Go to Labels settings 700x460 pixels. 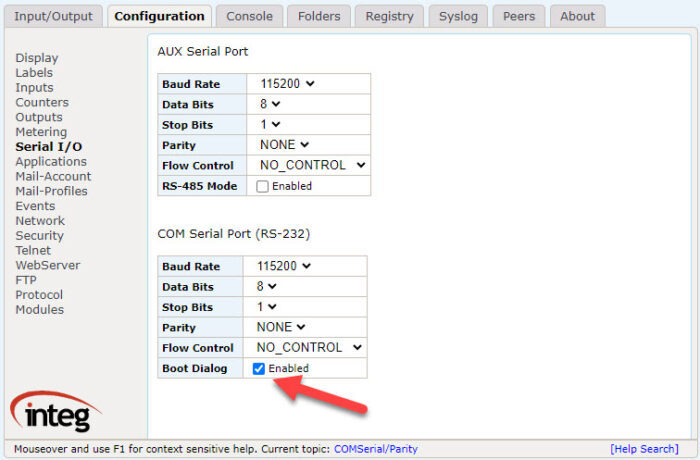point(34,73)
